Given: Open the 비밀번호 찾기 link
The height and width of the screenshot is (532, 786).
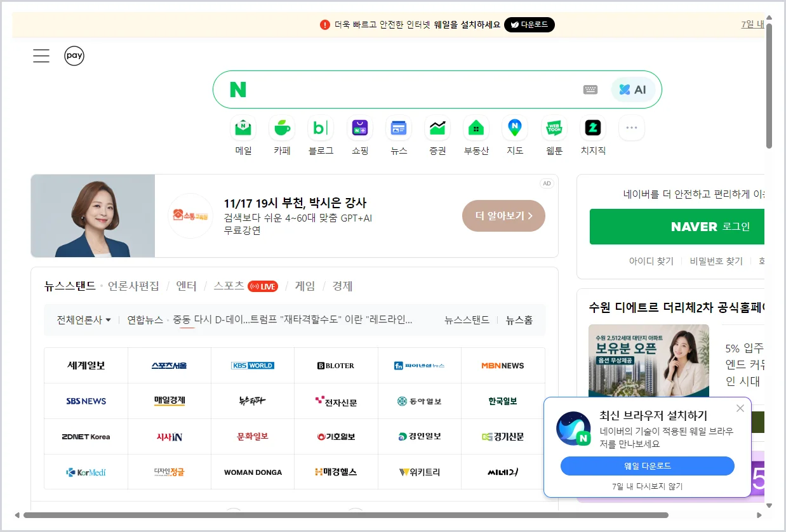Looking at the screenshot, I should tap(716, 261).
